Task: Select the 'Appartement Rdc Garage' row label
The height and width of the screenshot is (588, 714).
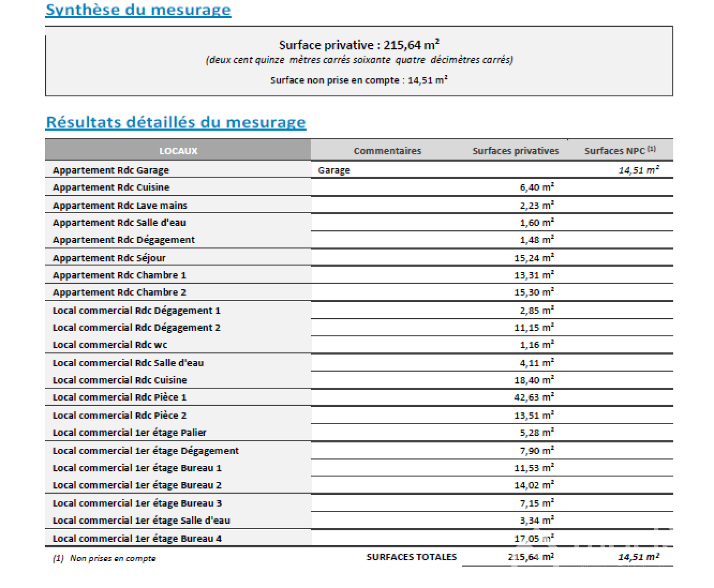Action: [x=111, y=170]
